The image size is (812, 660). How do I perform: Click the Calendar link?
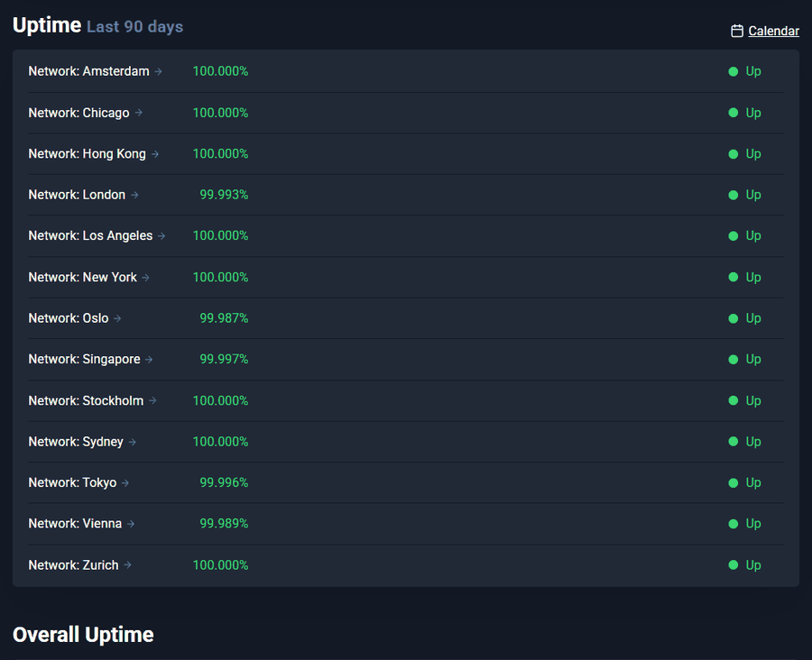pos(773,31)
